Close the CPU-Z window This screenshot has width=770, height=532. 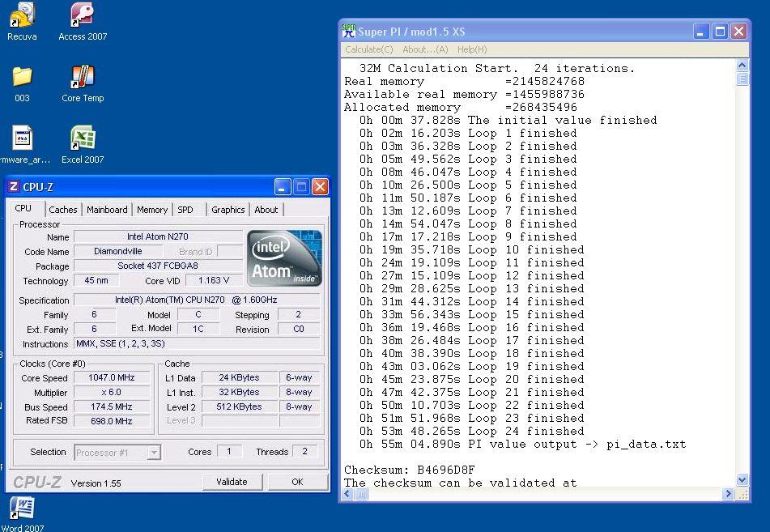(x=320, y=187)
